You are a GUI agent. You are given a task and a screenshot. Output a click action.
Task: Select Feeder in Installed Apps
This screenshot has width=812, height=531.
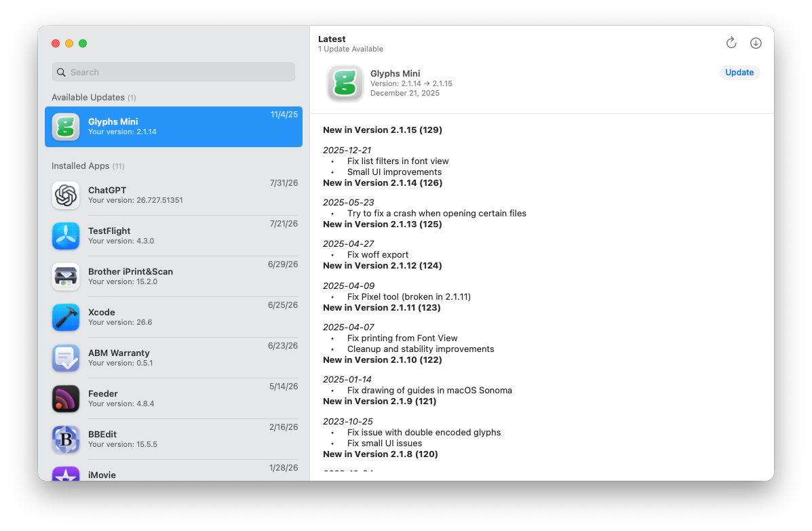point(174,399)
